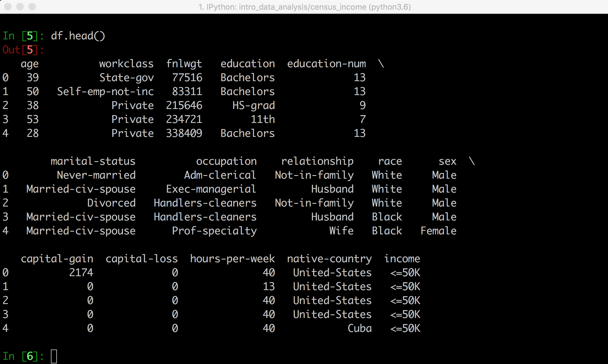Click the Cuba native-country value
Image resolution: width=608 pixels, height=364 pixels.
(x=359, y=329)
